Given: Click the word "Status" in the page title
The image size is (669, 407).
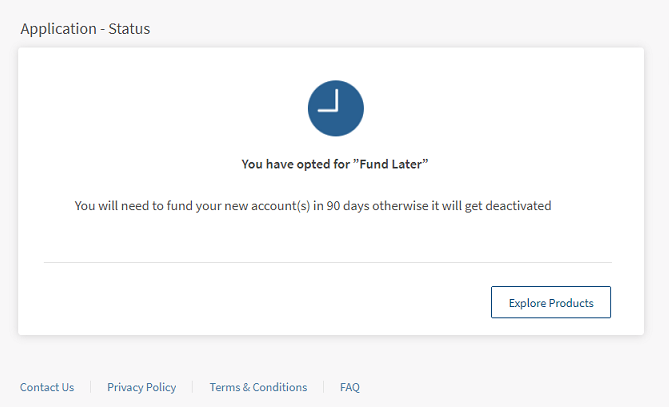Looking at the screenshot, I should 128,29.
